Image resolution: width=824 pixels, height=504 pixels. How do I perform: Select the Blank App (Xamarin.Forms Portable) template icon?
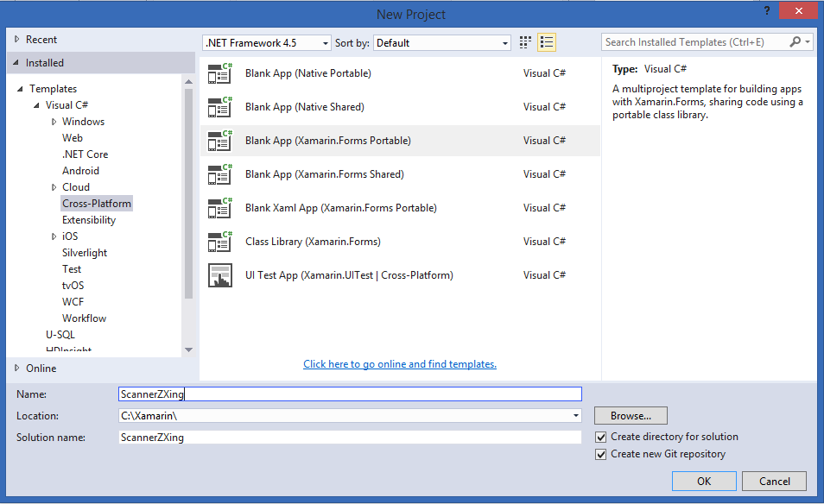[x=219, y=140]
